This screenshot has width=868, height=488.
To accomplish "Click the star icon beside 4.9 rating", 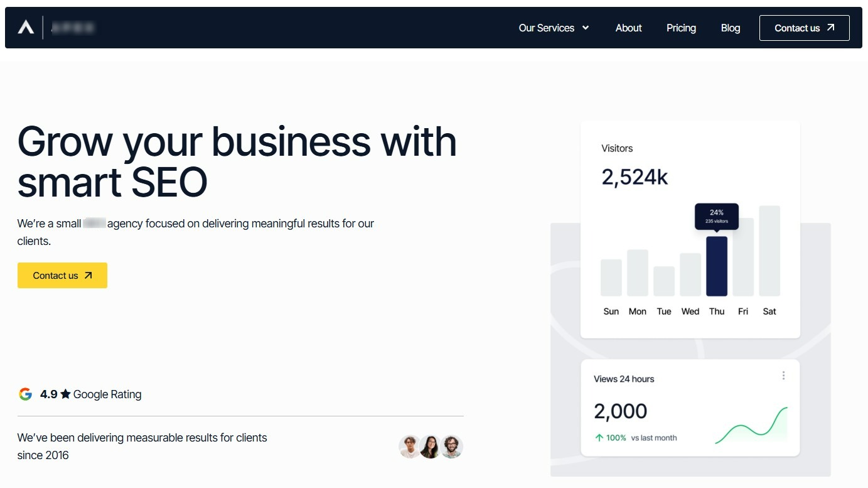I will click(x=65, y=394).
